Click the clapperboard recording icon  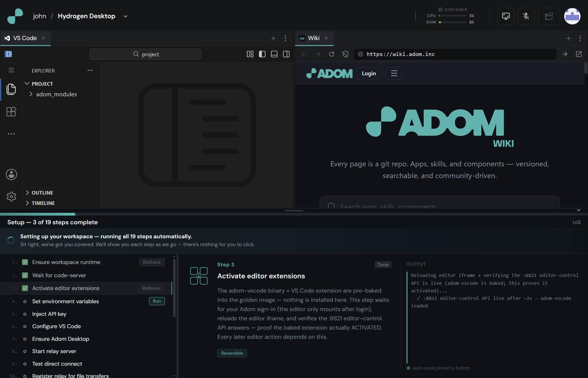pyautogui.click(x=549, y=16)
